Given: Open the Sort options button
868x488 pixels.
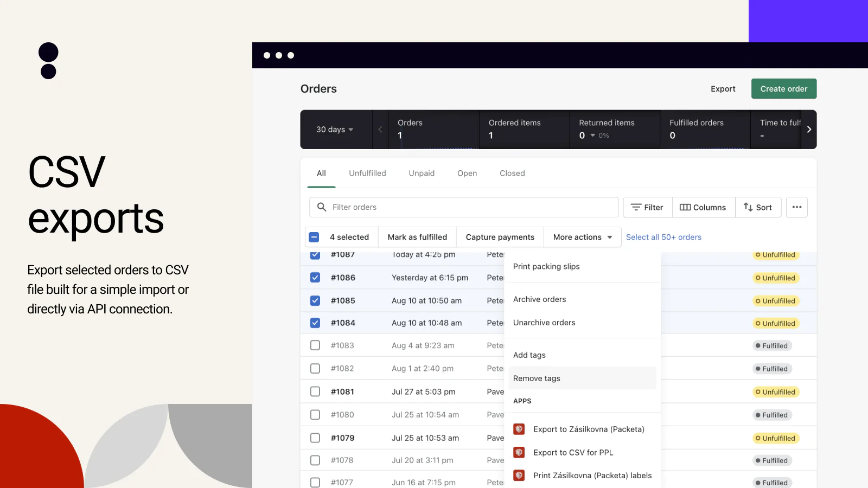Looking at the screenshot, I should tap(758, 207).
